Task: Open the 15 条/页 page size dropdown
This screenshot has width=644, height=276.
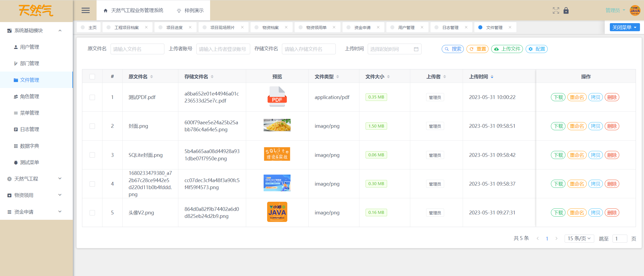Action: (579, 239)
